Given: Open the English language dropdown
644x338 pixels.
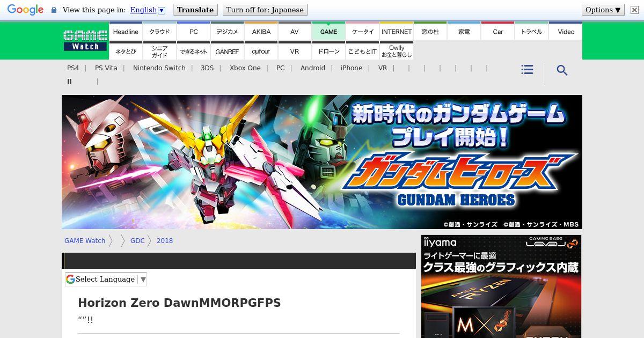Looking at the screenshot, I should [x=148, y=10].
